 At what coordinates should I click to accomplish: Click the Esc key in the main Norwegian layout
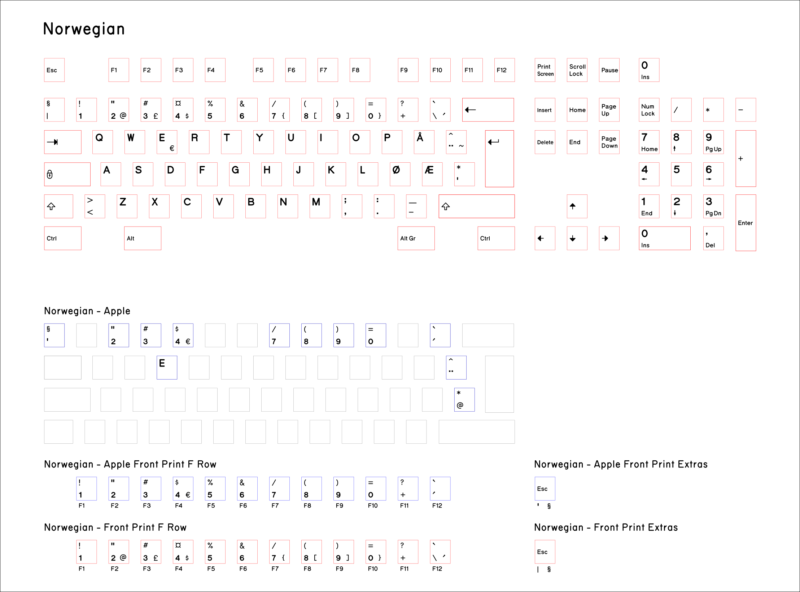pyautogui.click(x=55, y=70)
